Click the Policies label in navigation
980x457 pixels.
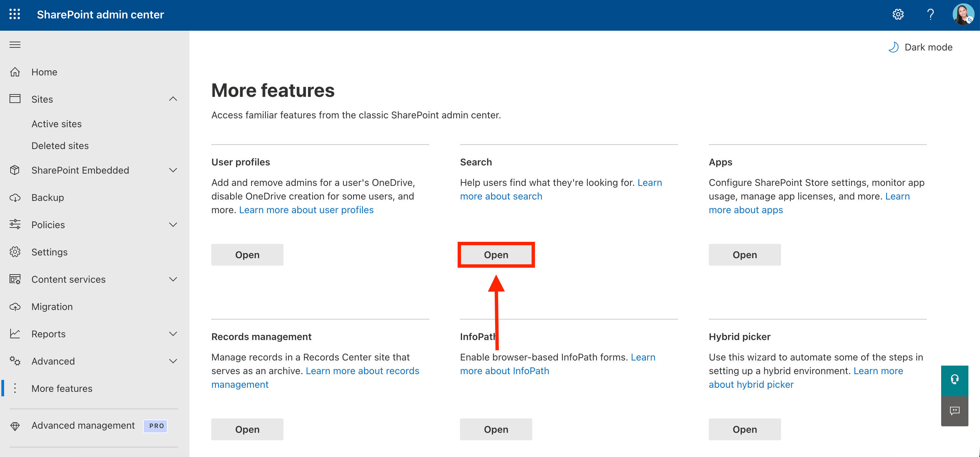tap(48, 225)
